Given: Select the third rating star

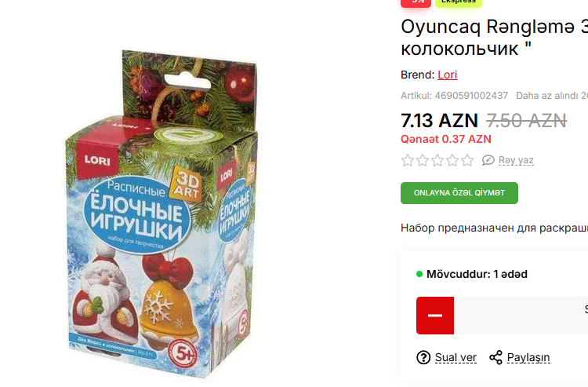Looking at the screenshot, I should (437, 160).
